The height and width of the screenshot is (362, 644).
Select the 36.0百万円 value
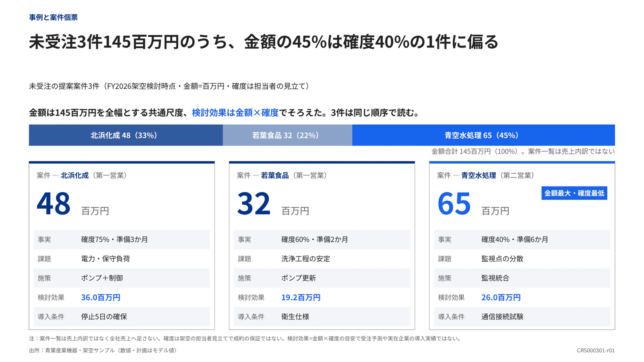click(x=101, y=297)
